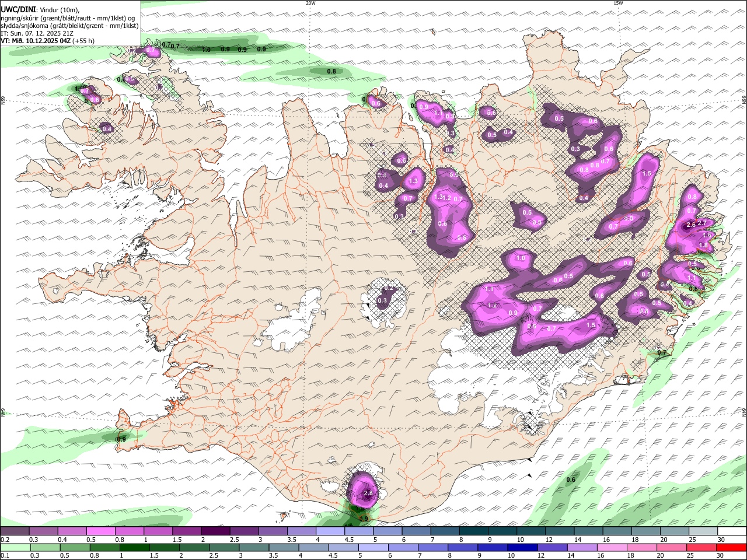This screenshot has width=747, height=560.
Task: Click the 2.7 value beside the 2.6 label
Action: [x=702, y=223]
